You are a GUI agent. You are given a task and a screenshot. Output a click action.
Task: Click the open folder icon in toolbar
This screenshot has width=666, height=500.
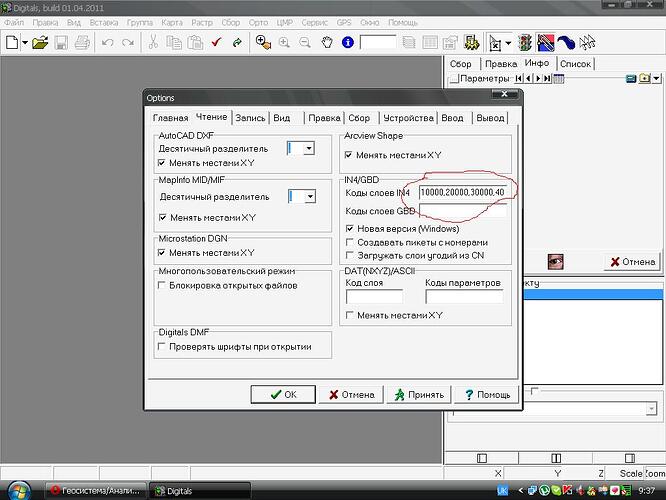pos(40,42)
